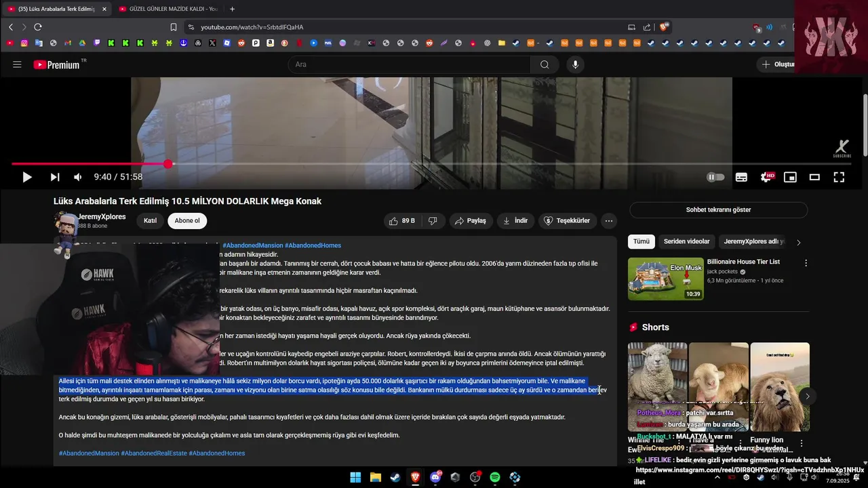Open Amazon bookmark in bookmarks bar
Screen dimensions: 868x488
270,43
